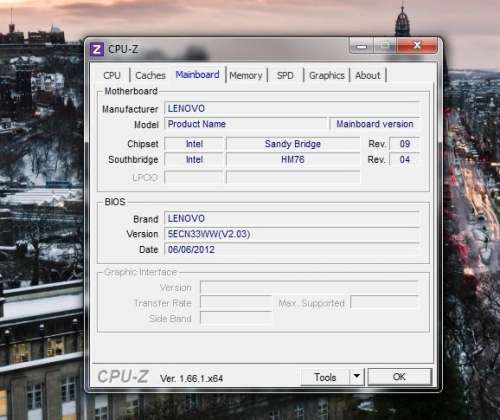This screenshot has height=420, width=500.
Task: Click the grey CPU-Z logo at bottom
Action: coord(123,377)
